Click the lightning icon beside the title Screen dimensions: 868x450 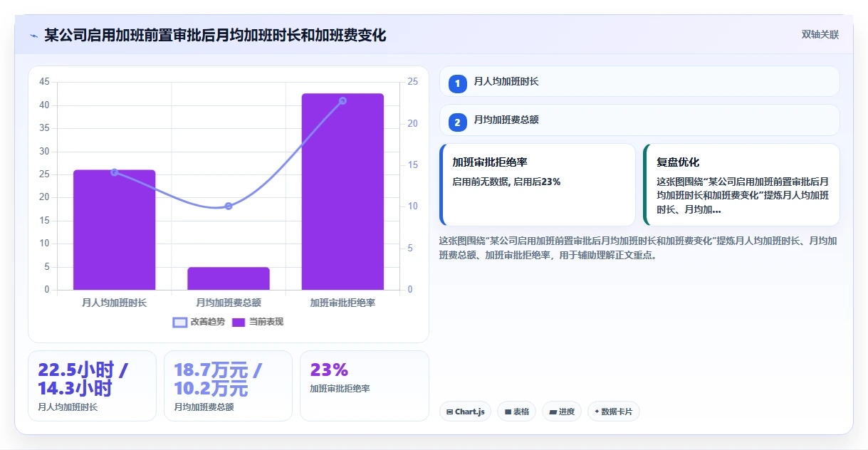(33, 36)
